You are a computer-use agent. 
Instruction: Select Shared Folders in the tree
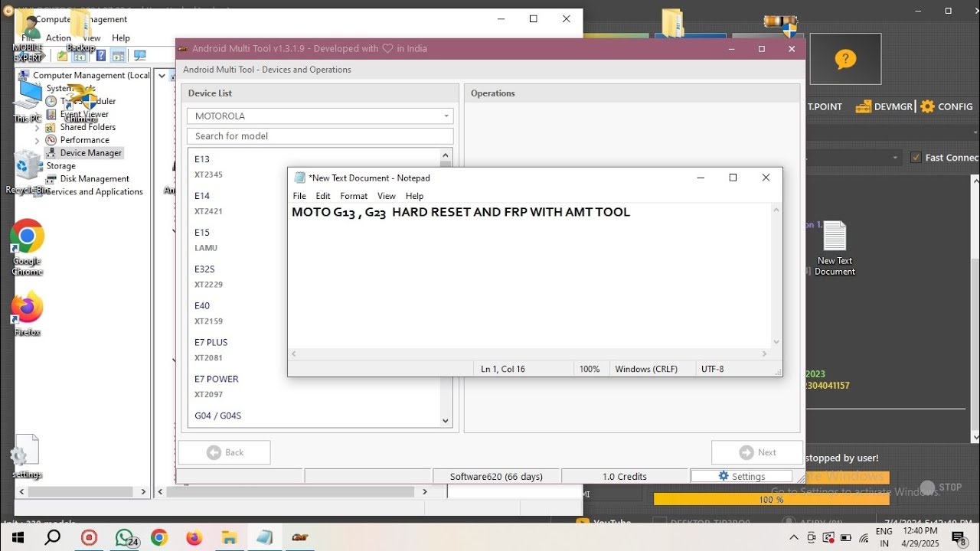[87, 127]
